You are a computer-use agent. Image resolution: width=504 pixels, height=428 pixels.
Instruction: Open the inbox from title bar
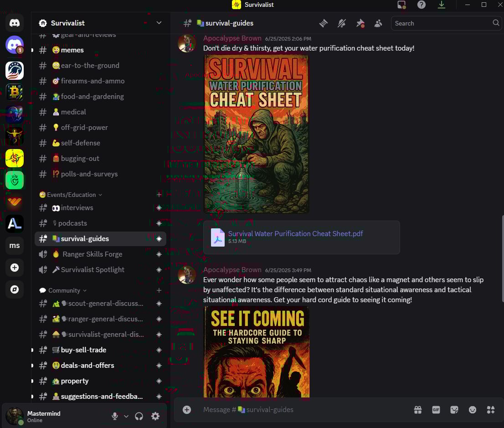[x=401, y=5]
